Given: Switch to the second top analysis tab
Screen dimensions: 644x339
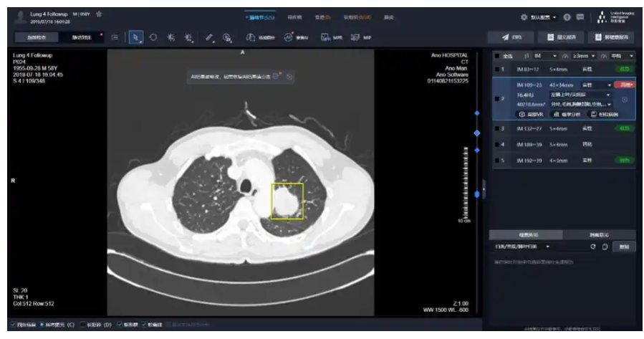Looking at the screenshot, I should click(294, 17).
